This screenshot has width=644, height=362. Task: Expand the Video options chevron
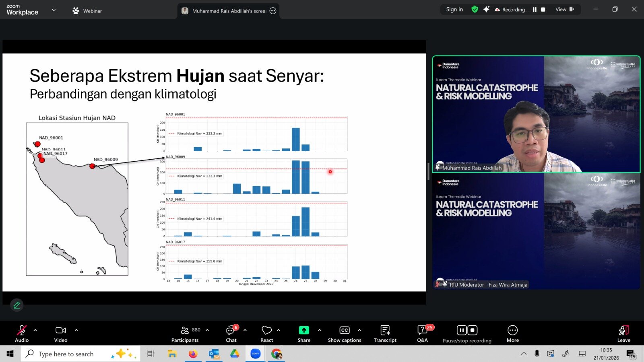(x=76, y=330)
